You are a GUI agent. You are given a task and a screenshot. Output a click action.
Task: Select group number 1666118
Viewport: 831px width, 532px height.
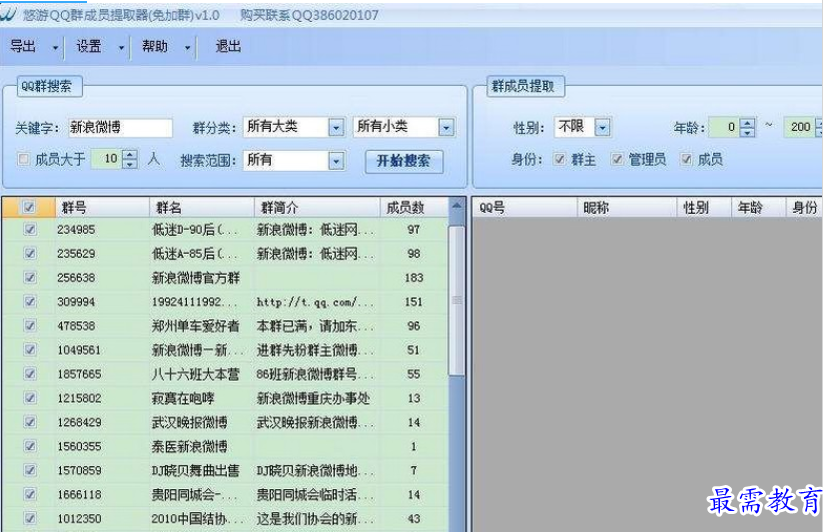click(79, 494)
